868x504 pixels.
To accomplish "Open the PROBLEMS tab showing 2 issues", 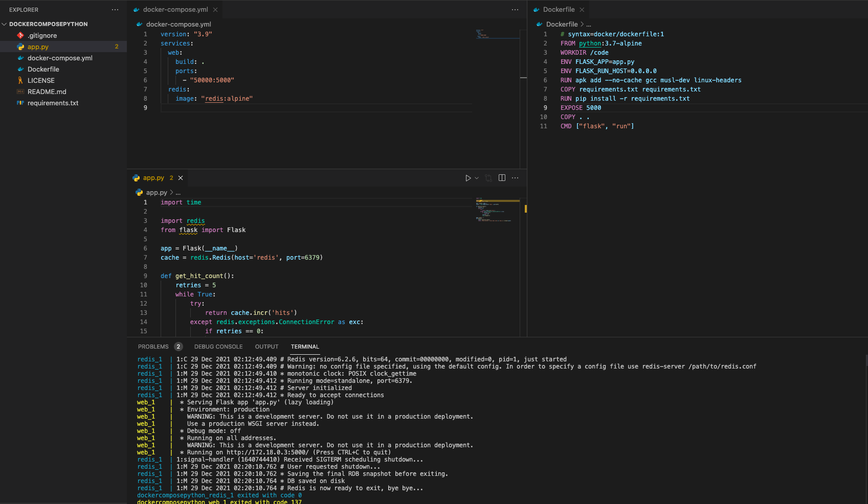I will (153, 347).
